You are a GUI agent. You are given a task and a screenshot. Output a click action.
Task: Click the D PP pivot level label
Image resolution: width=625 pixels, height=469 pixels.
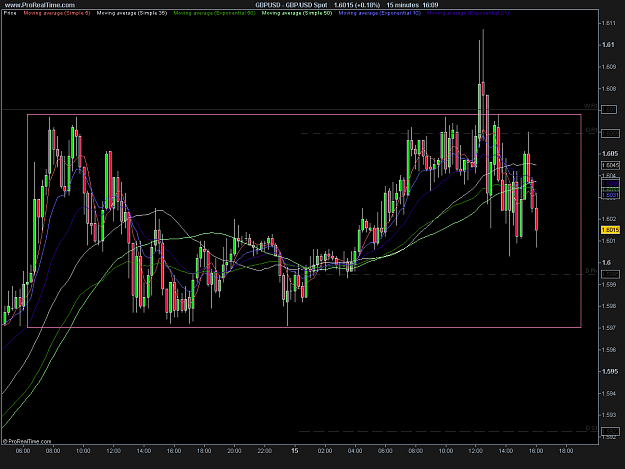(592, 271)
